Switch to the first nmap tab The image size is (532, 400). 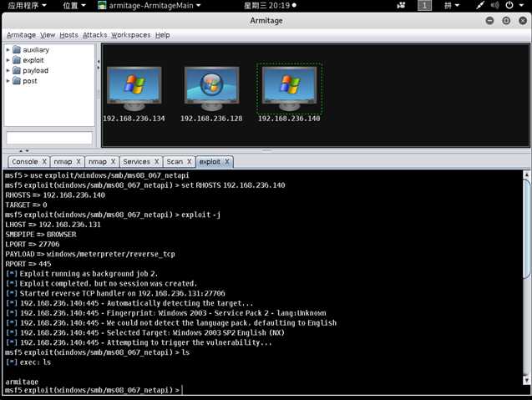[x=63, y=162]
